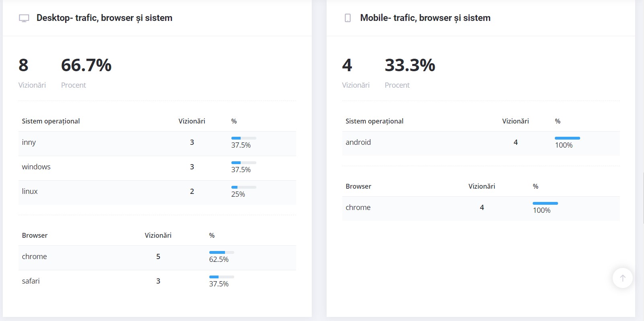Click Mobile Sistem operațional column header
The height and width of the screenshot is (321, 644).
(x=374, y=121)
